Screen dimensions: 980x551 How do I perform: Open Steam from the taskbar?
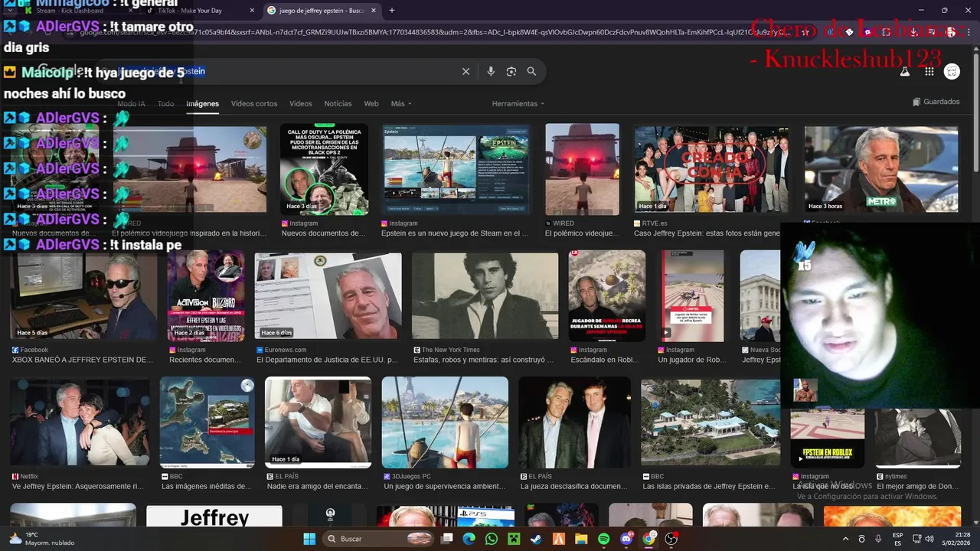(x=536, y=539)
